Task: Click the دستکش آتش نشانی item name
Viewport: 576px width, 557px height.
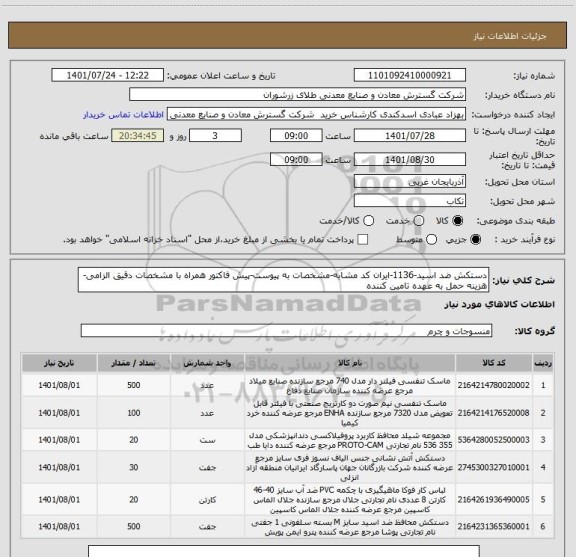Action: pos(350,468)
